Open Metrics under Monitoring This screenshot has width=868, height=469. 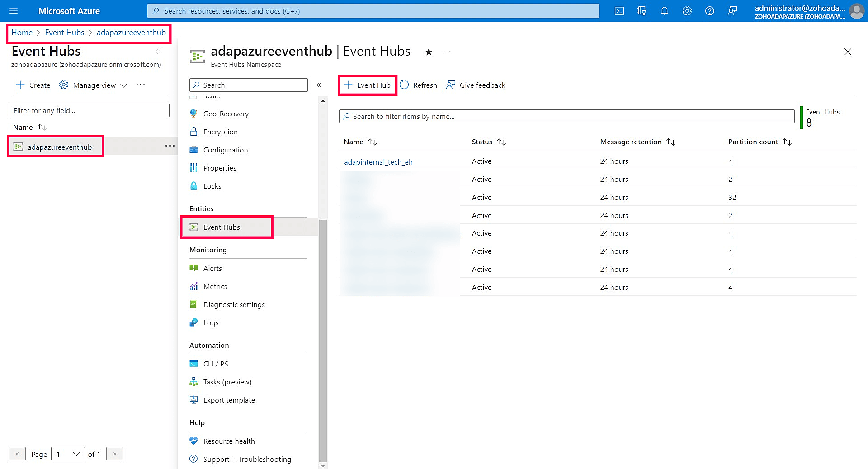[x=215, y=286]
